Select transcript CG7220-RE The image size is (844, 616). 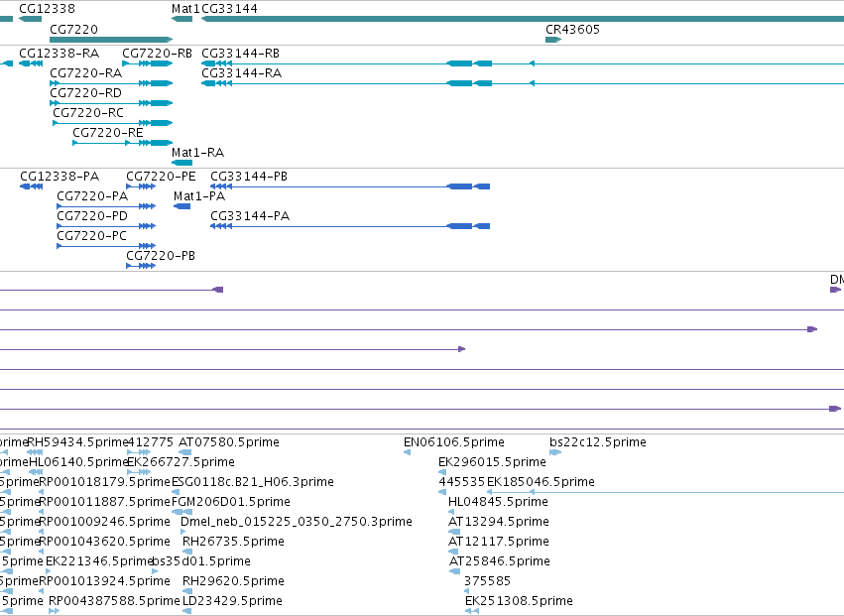(x=123, y=143)
